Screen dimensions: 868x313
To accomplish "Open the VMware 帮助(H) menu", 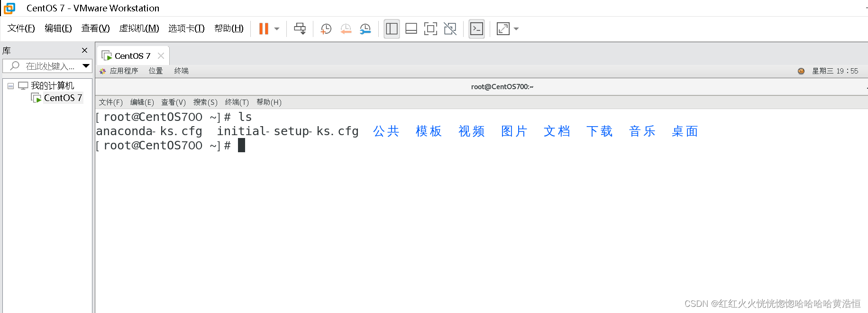I will 229,28.
